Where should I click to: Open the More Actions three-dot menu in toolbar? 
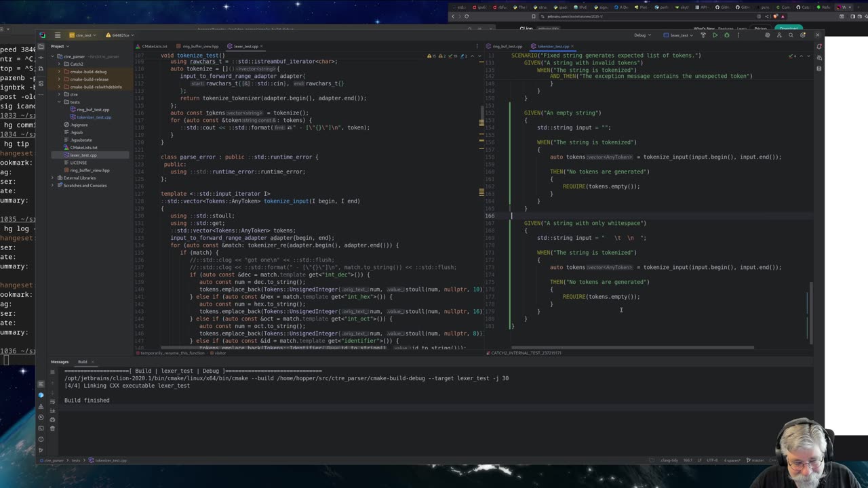click(738, 35)
